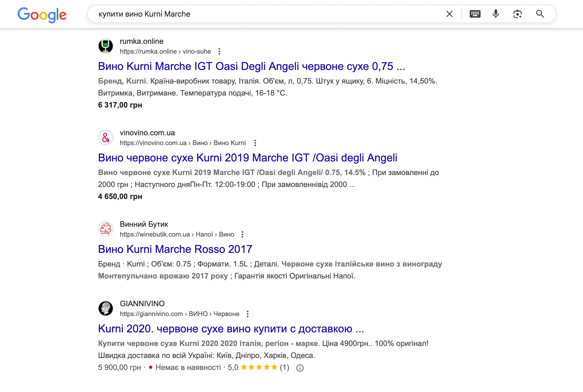Click into the search box text

coord(144,14)
